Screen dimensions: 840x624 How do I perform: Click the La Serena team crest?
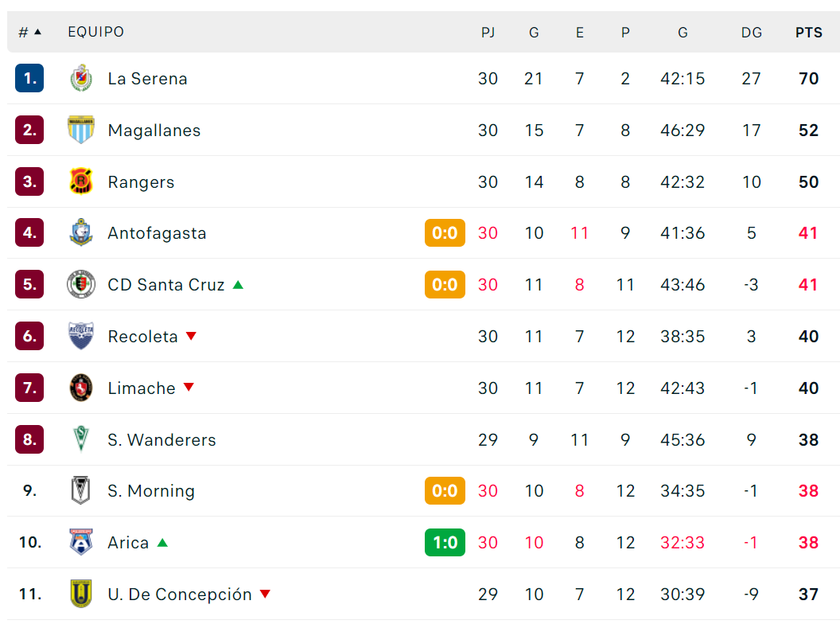[81, 78]
